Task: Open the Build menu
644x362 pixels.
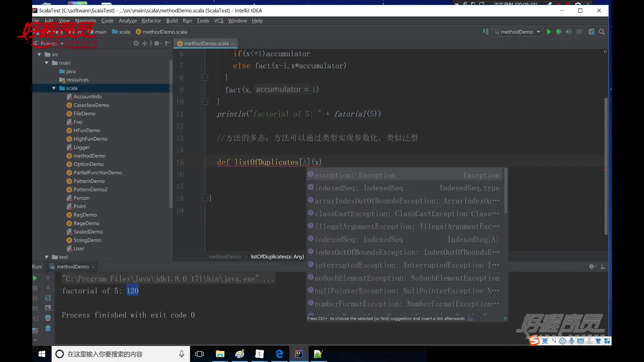Action: tap(172, 21)
